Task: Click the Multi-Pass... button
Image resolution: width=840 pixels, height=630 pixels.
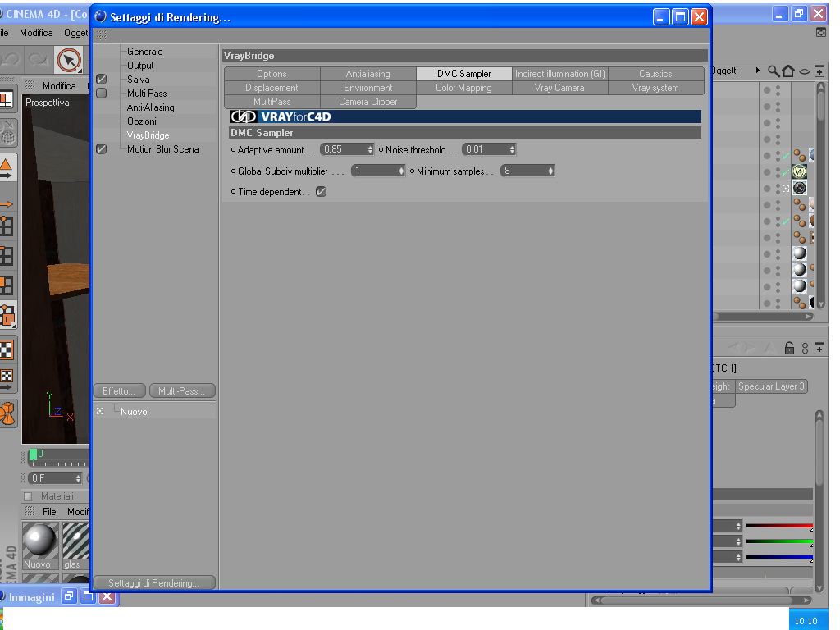Action: coord(182,391)
